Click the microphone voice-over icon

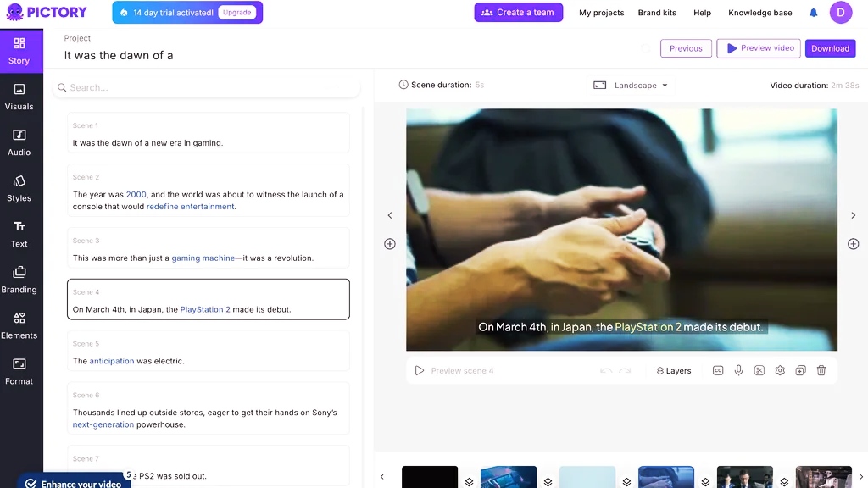738,371
